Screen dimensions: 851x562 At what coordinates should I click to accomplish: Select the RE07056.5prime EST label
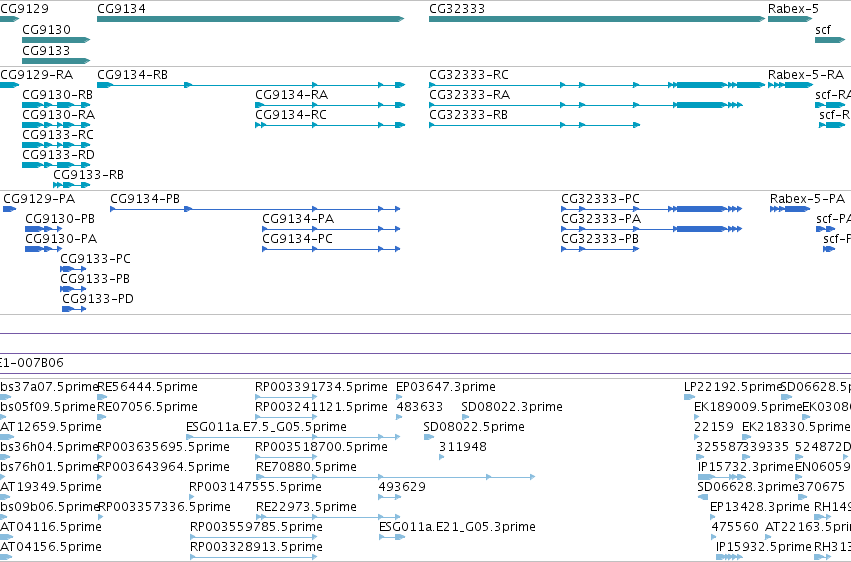[148, 407]
